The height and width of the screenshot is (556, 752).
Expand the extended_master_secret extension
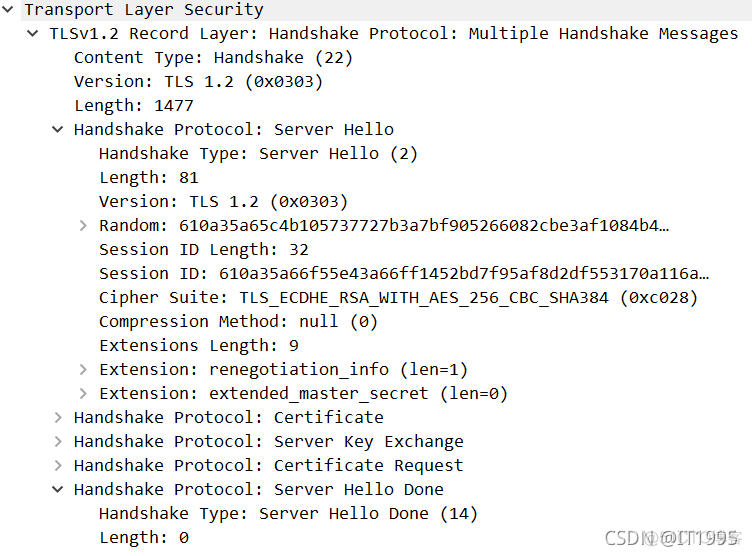[x=83, y=393]
